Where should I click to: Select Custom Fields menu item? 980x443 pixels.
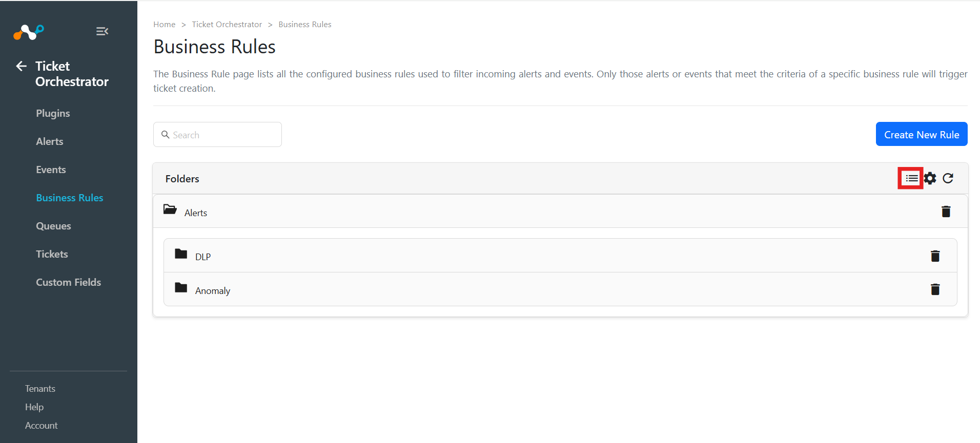click(x=68, y=282)
